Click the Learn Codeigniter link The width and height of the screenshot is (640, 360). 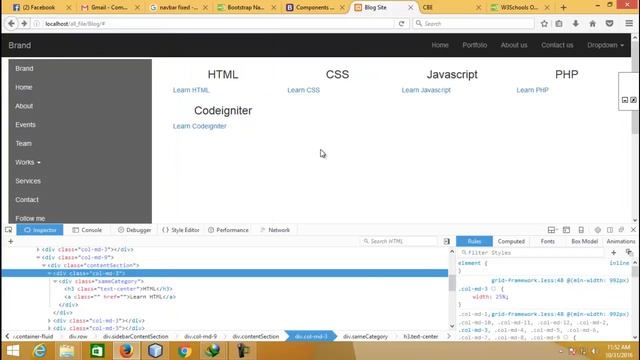(x=200, y=126)
